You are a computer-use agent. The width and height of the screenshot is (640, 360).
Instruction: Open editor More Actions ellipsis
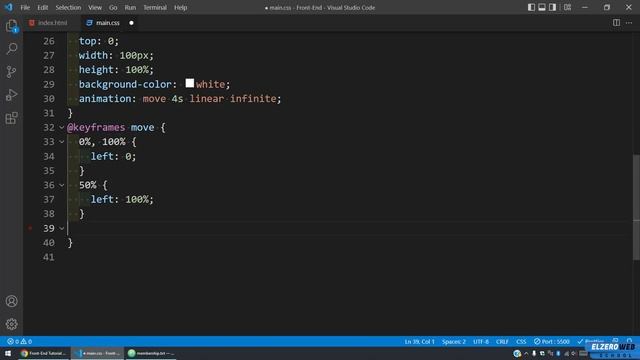click(x=629, y=23)
